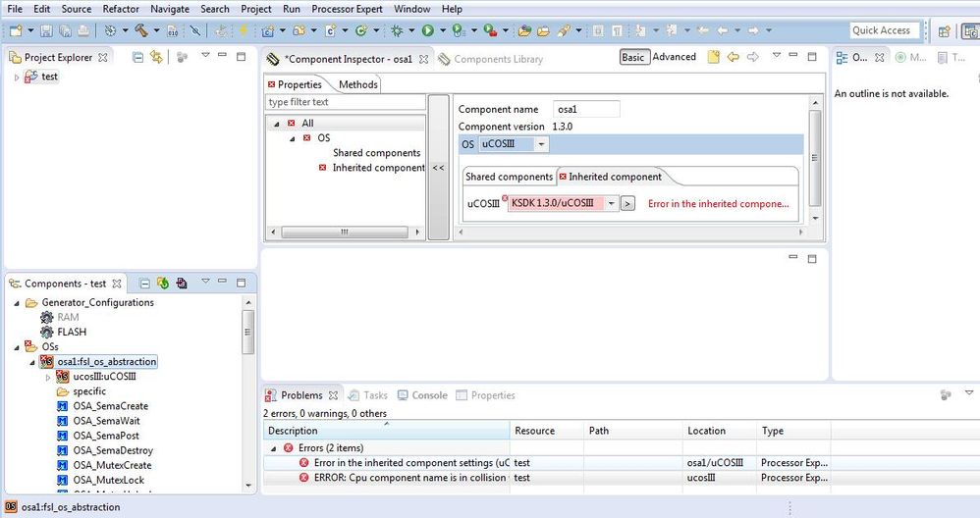The image size is (980, 518).
Task: Click the Component name field osa1
Action: pyautogui.click(x=586, y=109)
